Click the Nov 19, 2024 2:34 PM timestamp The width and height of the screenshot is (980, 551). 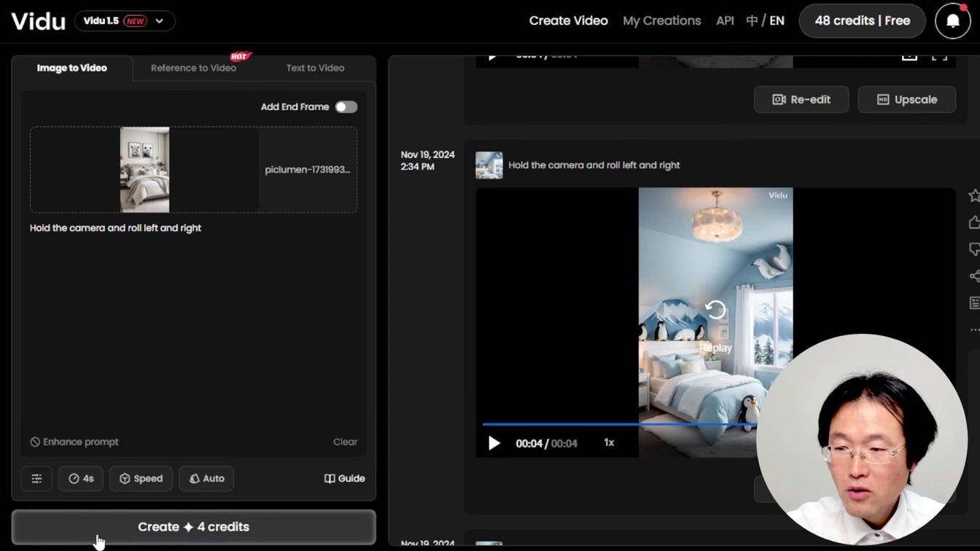427,160
